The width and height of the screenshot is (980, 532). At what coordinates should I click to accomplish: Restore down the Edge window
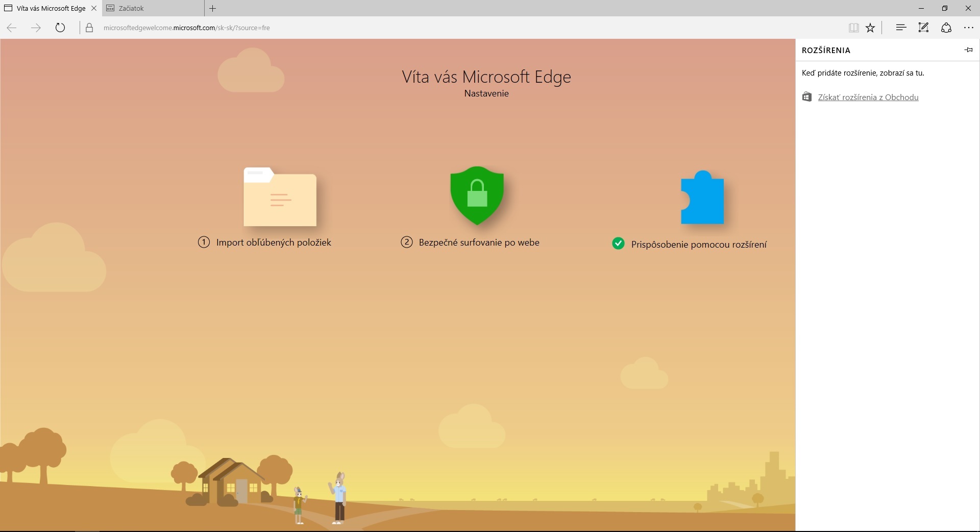945,8
